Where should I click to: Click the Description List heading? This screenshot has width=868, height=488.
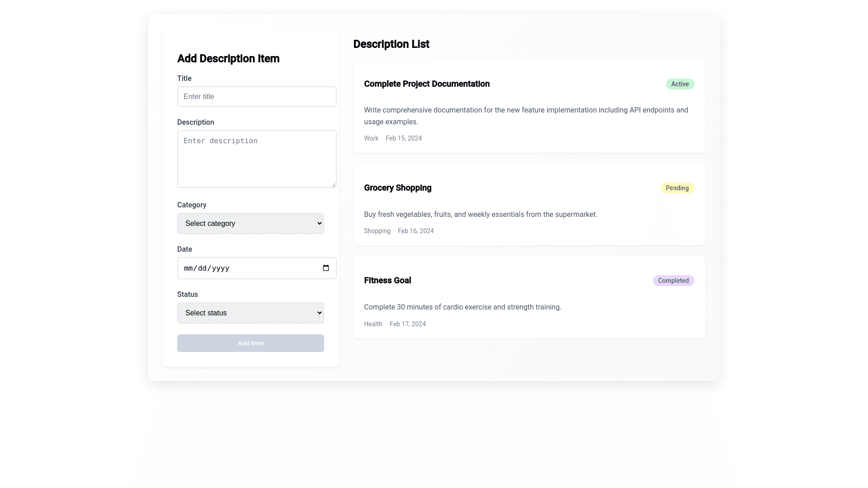(x=391, y=44)
